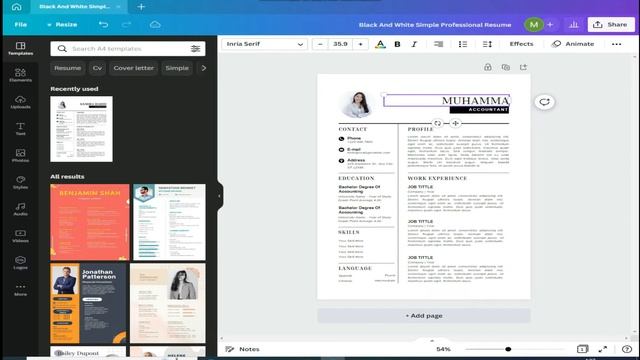Show more filter chips with arrow
Screen dimensions: 640x360
[x=204, y=68]
